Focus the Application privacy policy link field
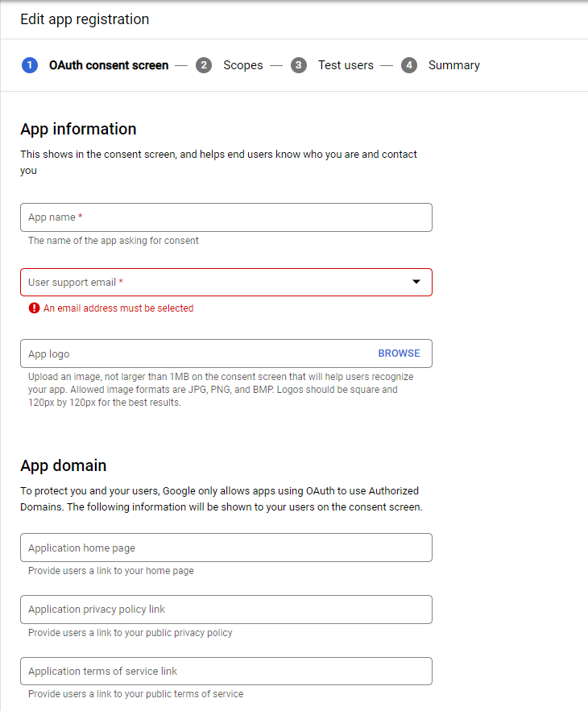588x711 pixels. [x=226, y=610]
